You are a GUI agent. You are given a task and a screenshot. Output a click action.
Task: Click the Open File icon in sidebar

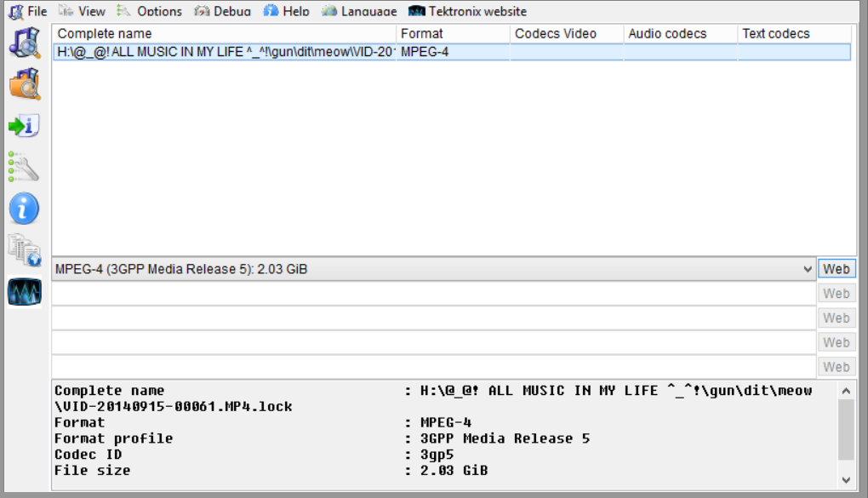(x=25, y=43)
